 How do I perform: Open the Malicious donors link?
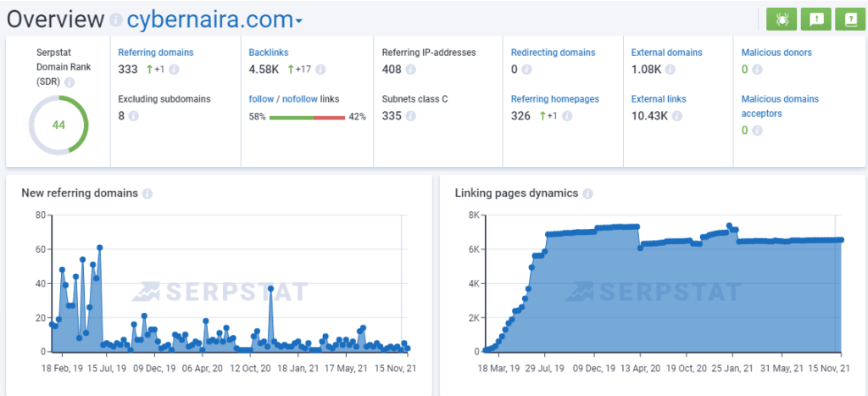tap(776, 53)
